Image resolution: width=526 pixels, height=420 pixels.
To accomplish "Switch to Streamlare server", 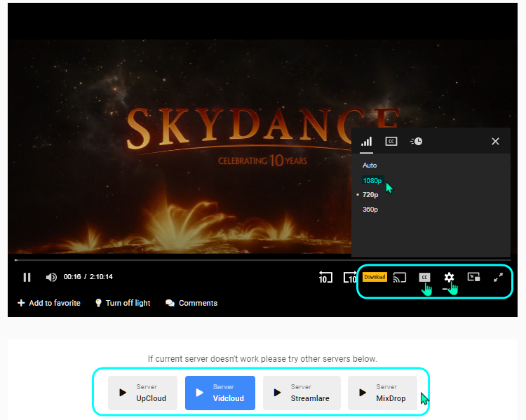I will click(x=302, y=393).
